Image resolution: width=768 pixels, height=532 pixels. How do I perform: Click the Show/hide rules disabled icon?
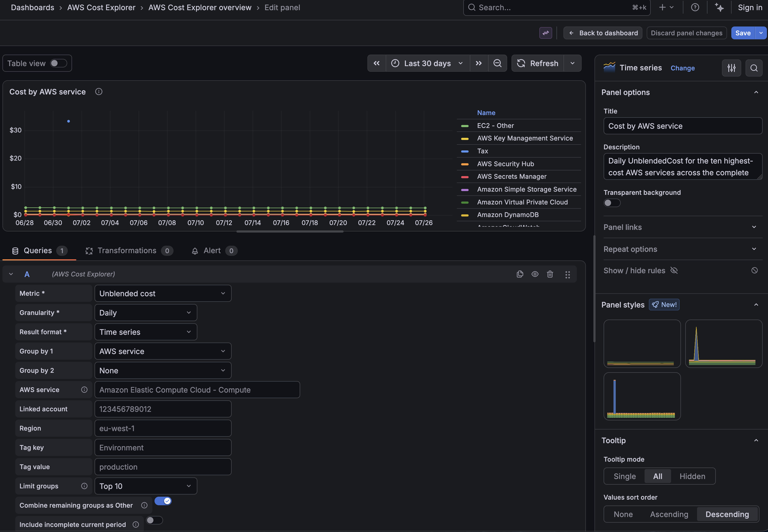(x=754, y=270)
